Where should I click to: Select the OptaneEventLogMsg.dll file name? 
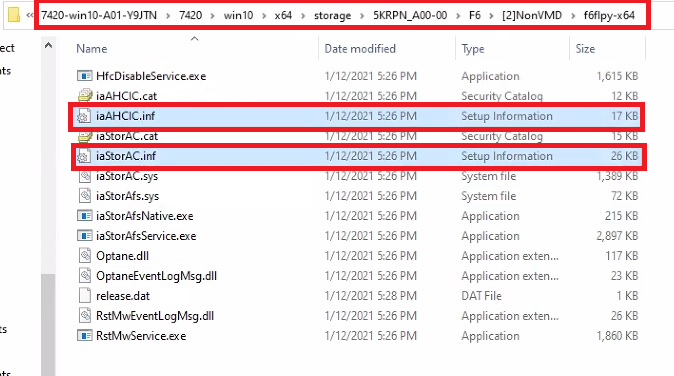click(x=156, y=276)
